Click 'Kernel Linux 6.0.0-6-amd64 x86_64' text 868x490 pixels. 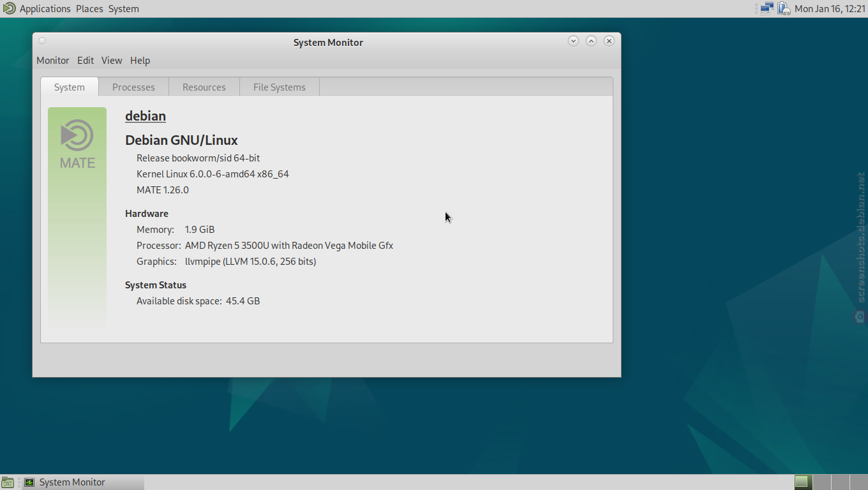(x=213, y=174)
